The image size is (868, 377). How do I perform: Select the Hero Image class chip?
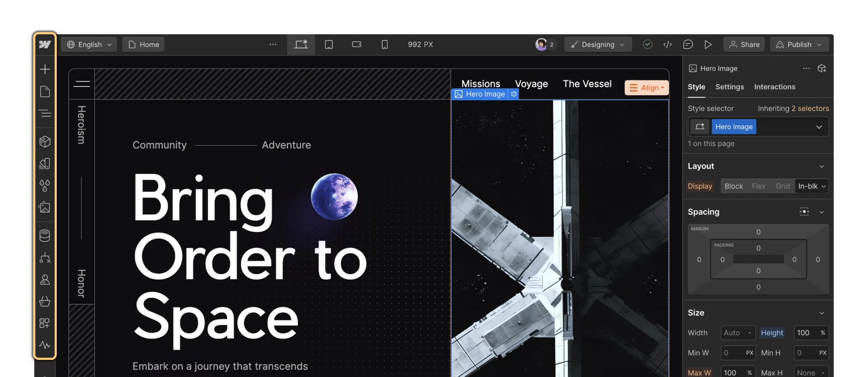tap(734, 127)
